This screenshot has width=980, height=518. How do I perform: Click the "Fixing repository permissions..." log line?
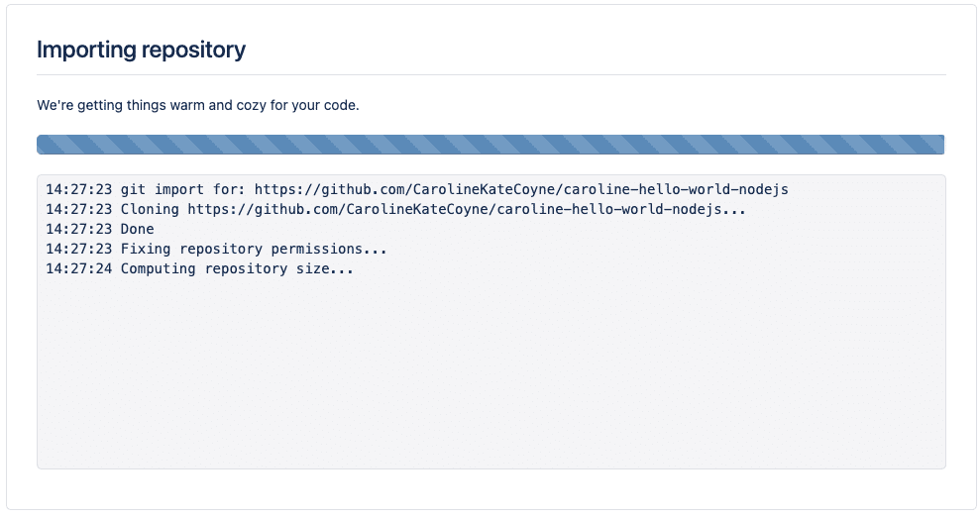coord(254,249)
